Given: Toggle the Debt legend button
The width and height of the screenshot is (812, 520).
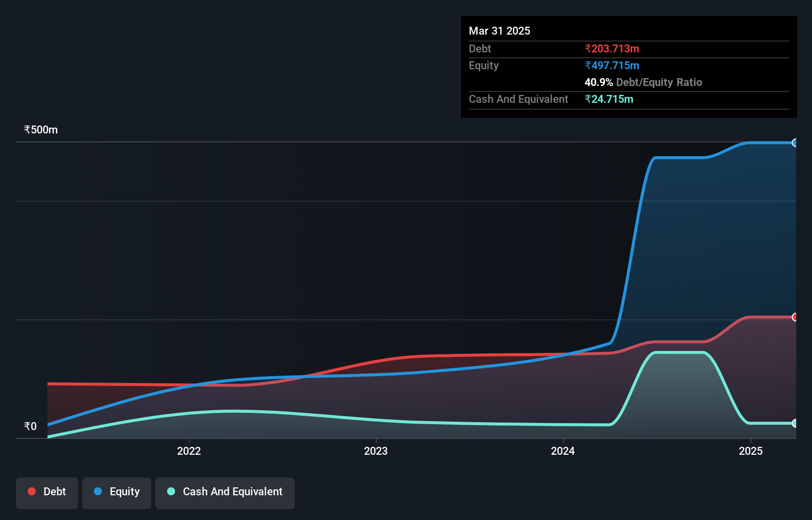Looking at the screenshot, I should click(x=47, y=493).
